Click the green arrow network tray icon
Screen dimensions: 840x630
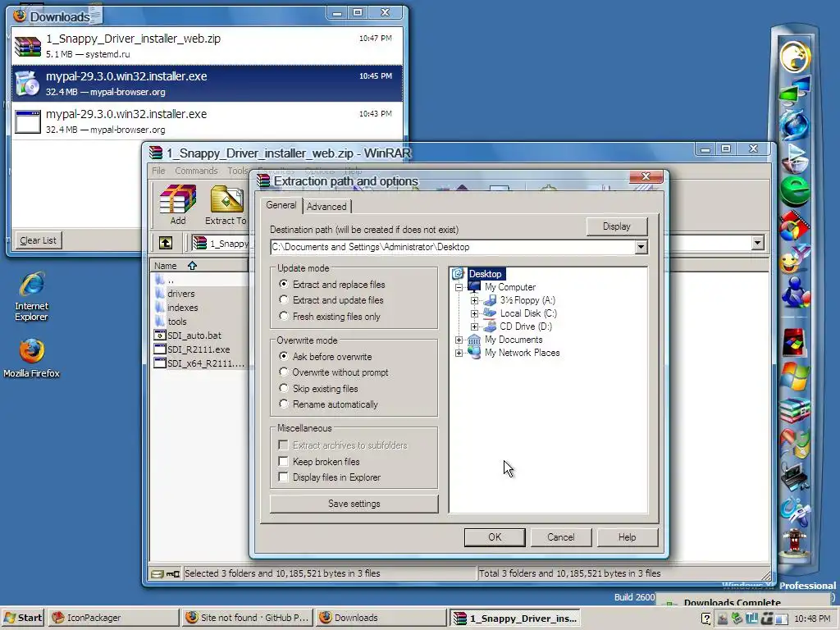pos(737,619)
